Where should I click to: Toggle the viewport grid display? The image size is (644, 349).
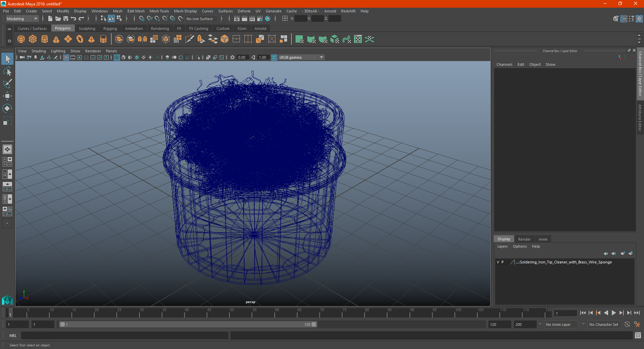click(x=66, y=57)
